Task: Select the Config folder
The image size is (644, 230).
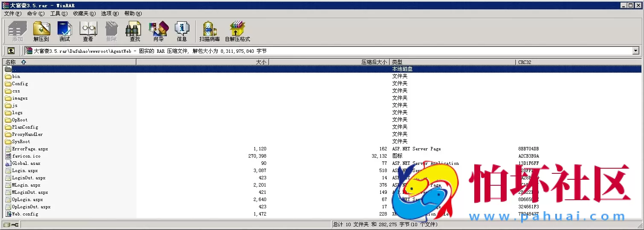Action: tap(20, 84)
